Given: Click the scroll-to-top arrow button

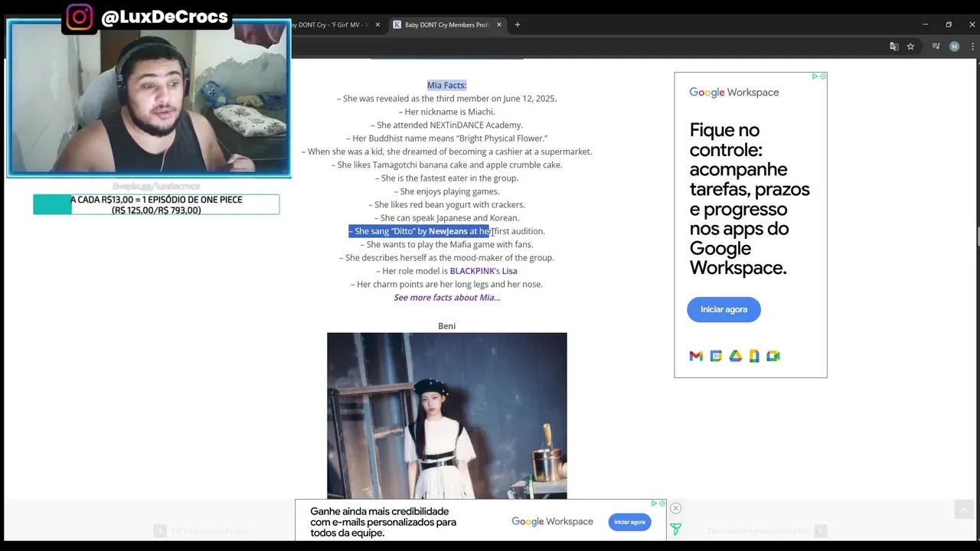Looking at the screenshot, I should pyautogui.click(x=963, y=510).
